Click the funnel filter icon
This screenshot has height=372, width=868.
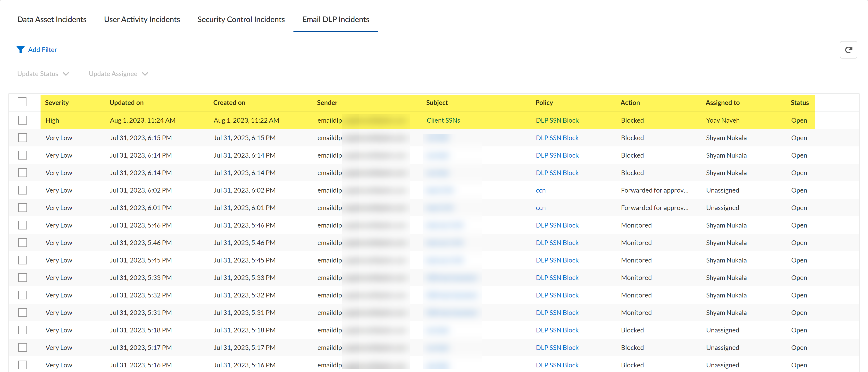pos(20,50)
